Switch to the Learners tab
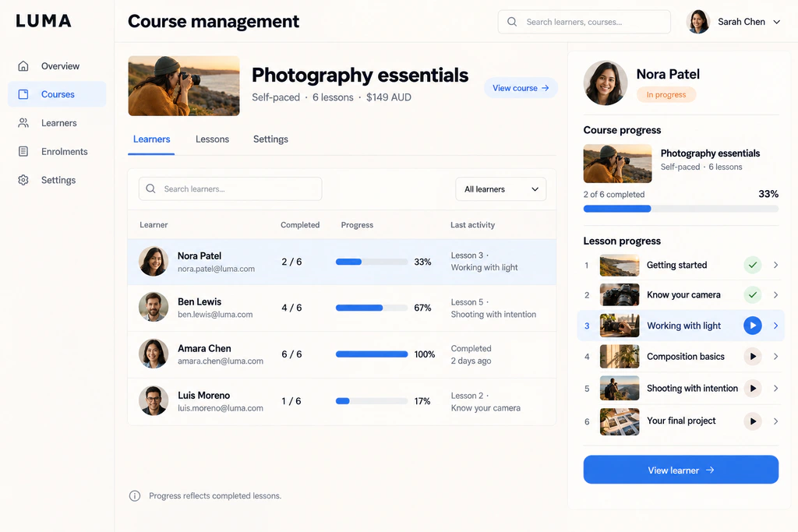This screenshot has height=532, width=798. [152, 139]
